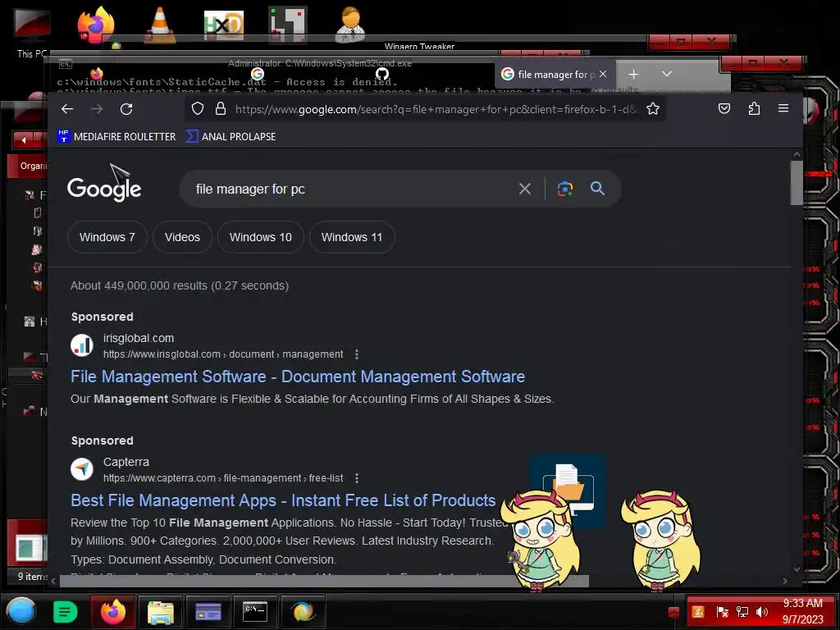This screenshot has height=630, width=840.
Task: Click the '9 items' status in Explorer
Action: (32, 577)
